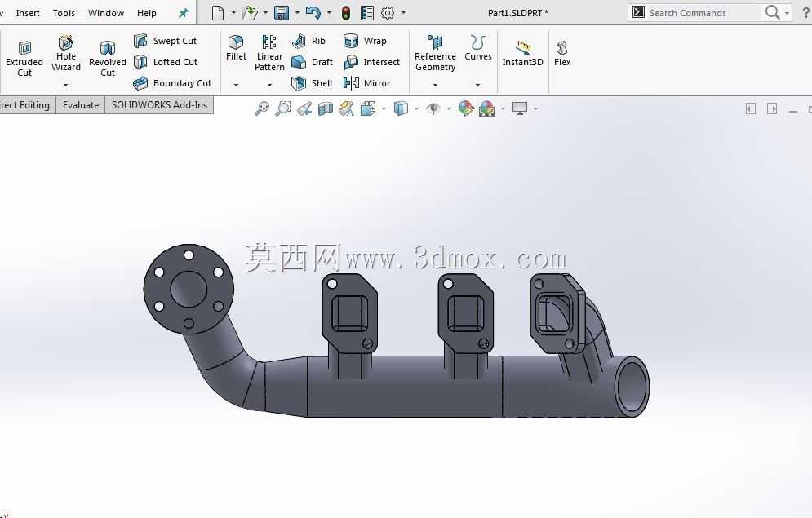
Task: Switch to the Evaluate tab
Action: [80, 105]
